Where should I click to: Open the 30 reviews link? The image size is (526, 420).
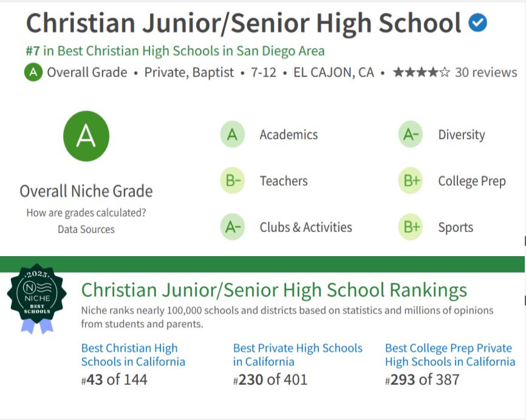coord(486,72)
